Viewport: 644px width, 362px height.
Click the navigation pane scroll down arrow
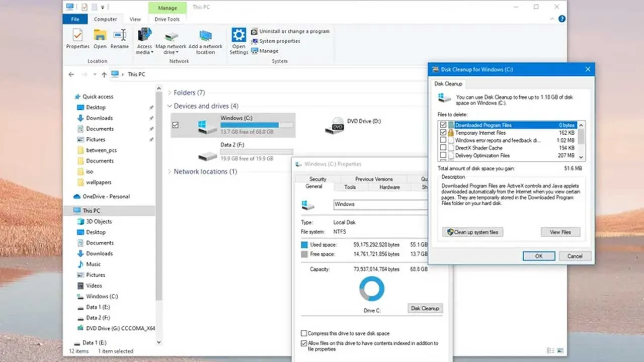tap(159, 342)
